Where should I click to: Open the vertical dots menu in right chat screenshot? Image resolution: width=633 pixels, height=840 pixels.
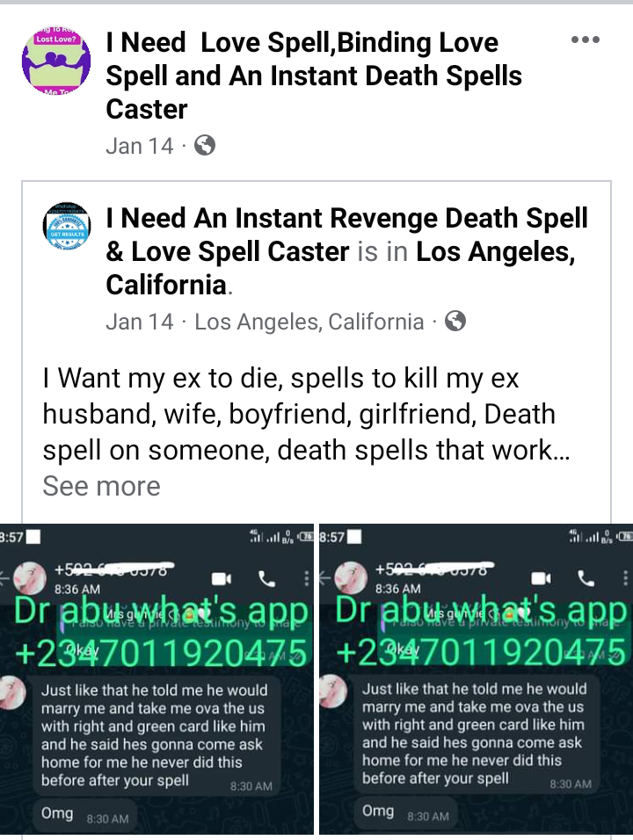pyautogui.click(x=625, y=578)
